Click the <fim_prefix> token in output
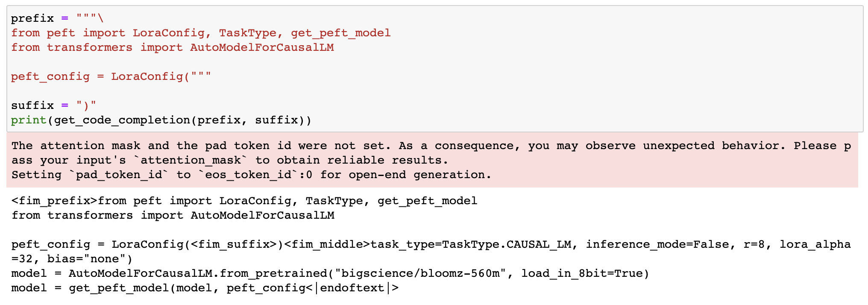The image size is (868, 305). 55,201
